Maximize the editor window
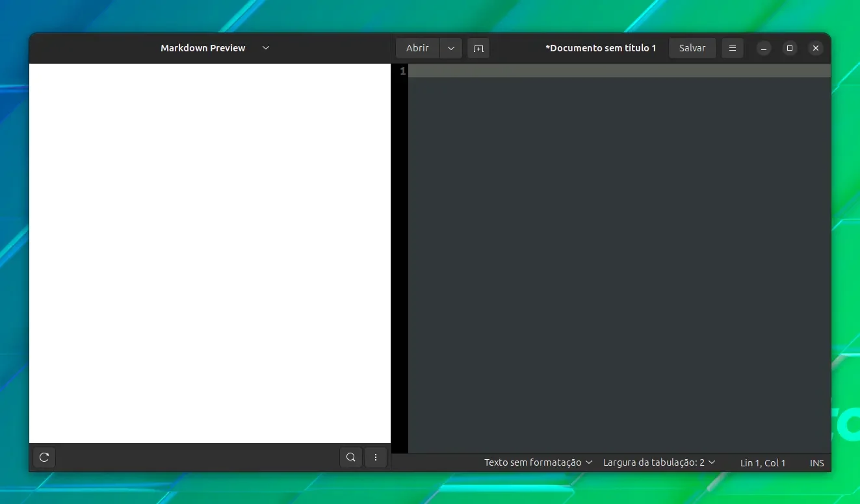Viewport: 860px width, 504px height. (x=790, y=48)
